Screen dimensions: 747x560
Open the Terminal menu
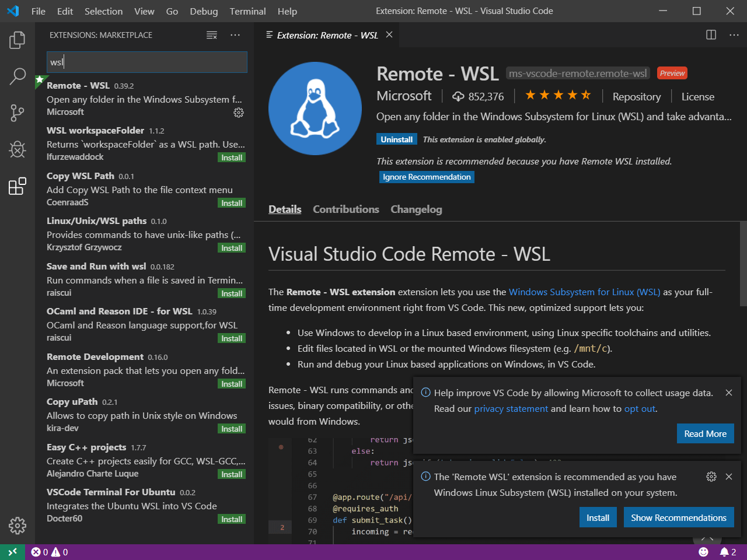pyautogui.click(x=247, y=11)
